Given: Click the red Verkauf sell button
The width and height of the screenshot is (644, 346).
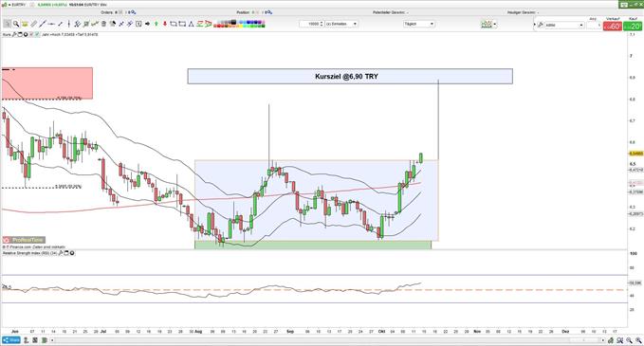Looking at the screenshot, I should click(613, 26).
